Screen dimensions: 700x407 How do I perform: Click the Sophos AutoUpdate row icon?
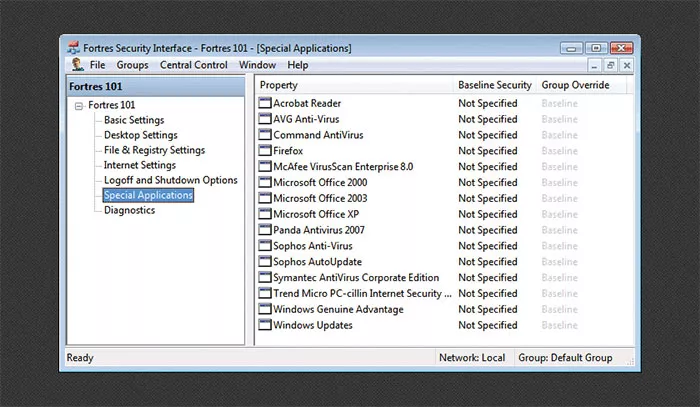(265, 262)
